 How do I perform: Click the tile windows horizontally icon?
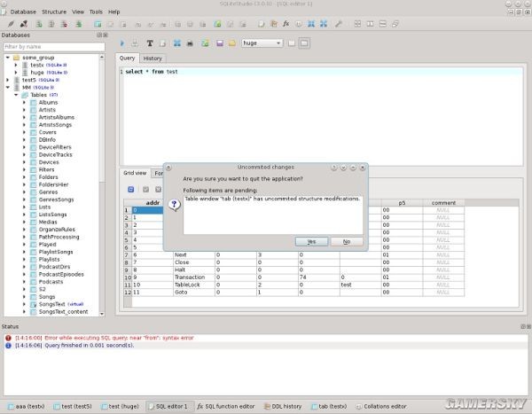tap(370, 24)
